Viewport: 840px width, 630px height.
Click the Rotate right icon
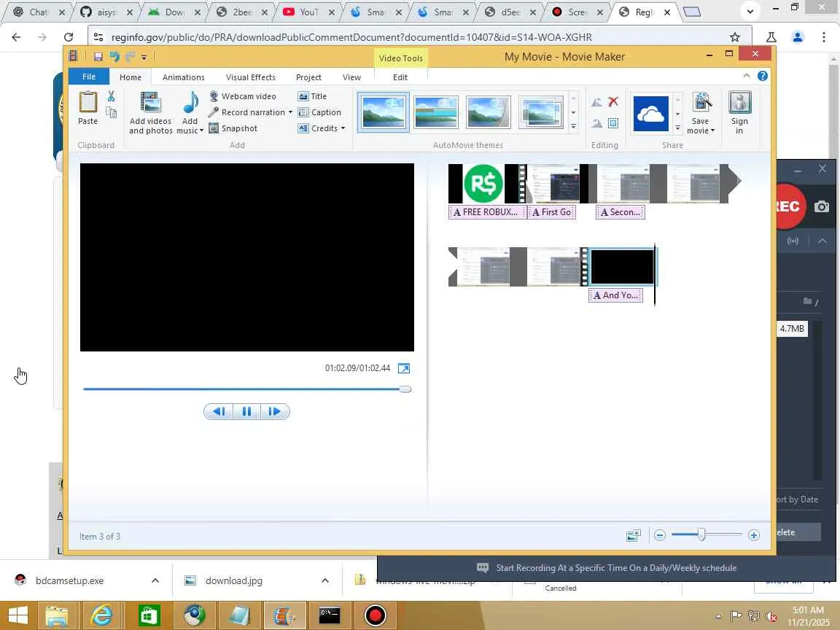[x=596, y=123]
